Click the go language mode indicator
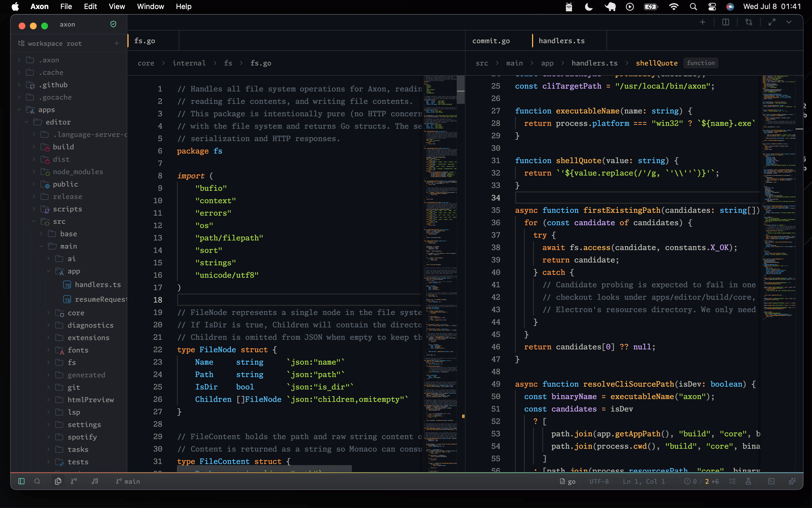 (x=568, y=481)
